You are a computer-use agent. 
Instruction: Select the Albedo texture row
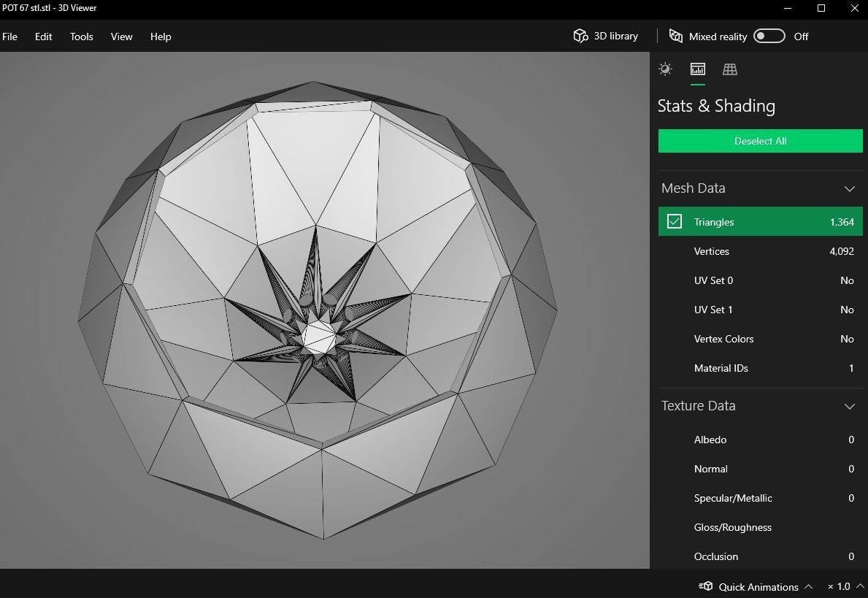click(x=760, y=440)
